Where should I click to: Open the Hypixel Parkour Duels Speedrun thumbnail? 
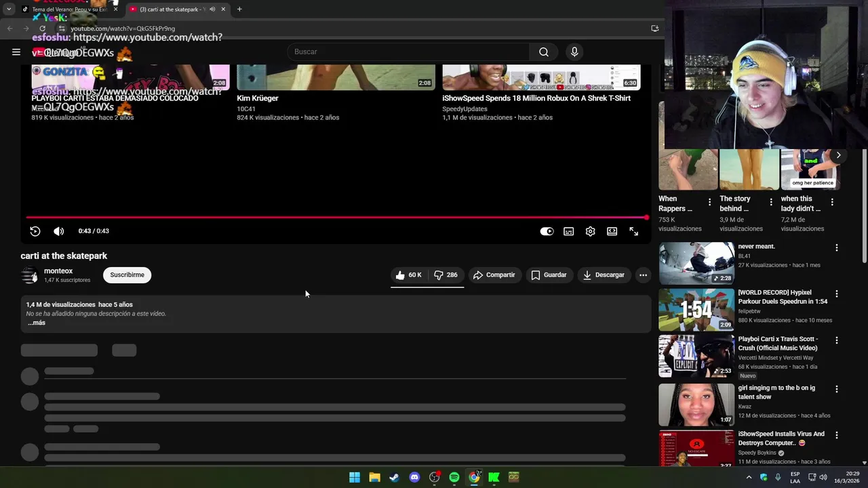tap(696, 309)
